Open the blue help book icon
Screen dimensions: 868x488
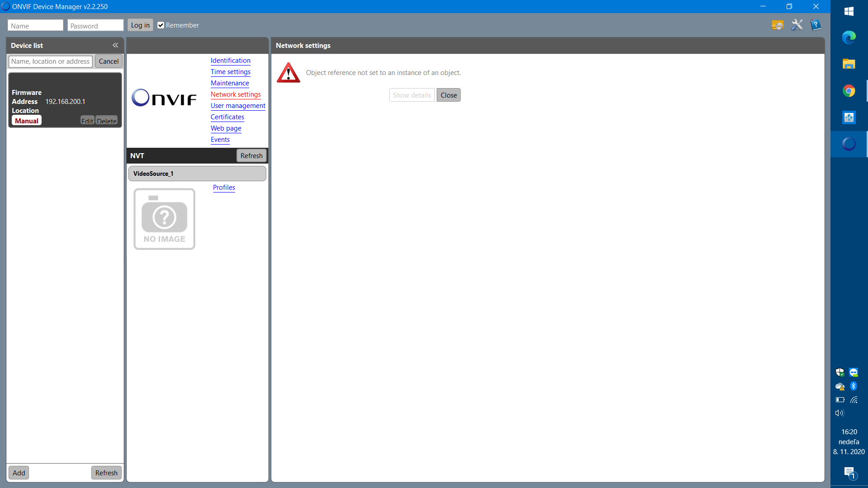[816, 25]
